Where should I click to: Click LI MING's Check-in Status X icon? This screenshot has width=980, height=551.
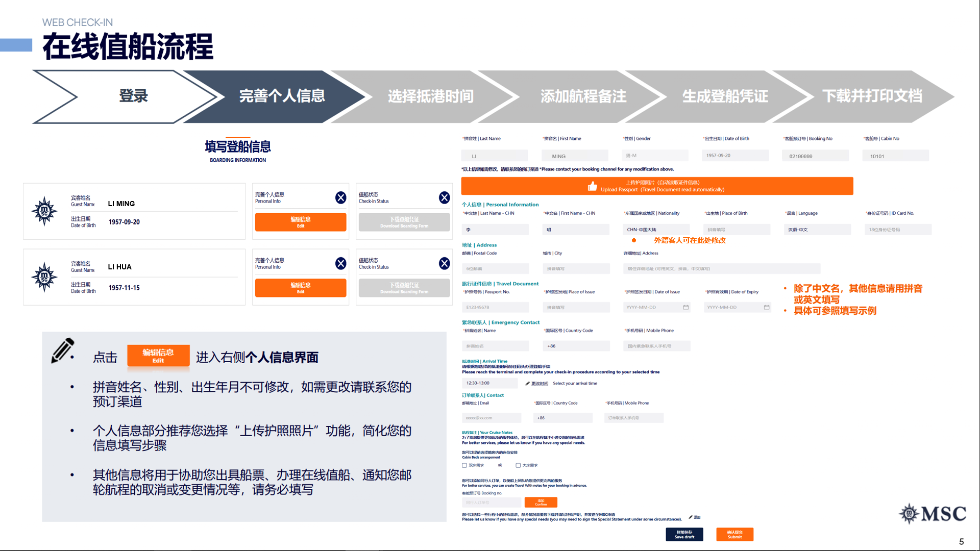point(445,197)
